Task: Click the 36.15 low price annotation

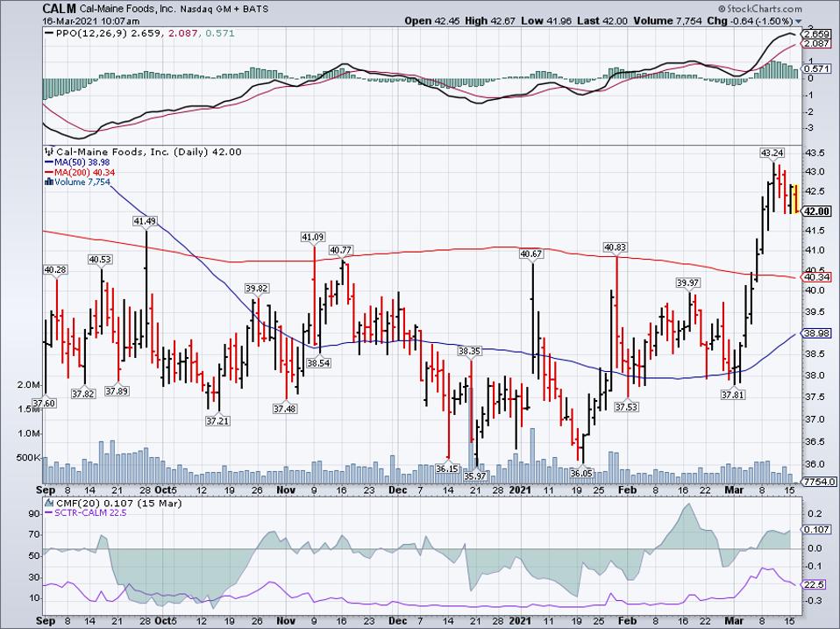Action: (447, 468)
